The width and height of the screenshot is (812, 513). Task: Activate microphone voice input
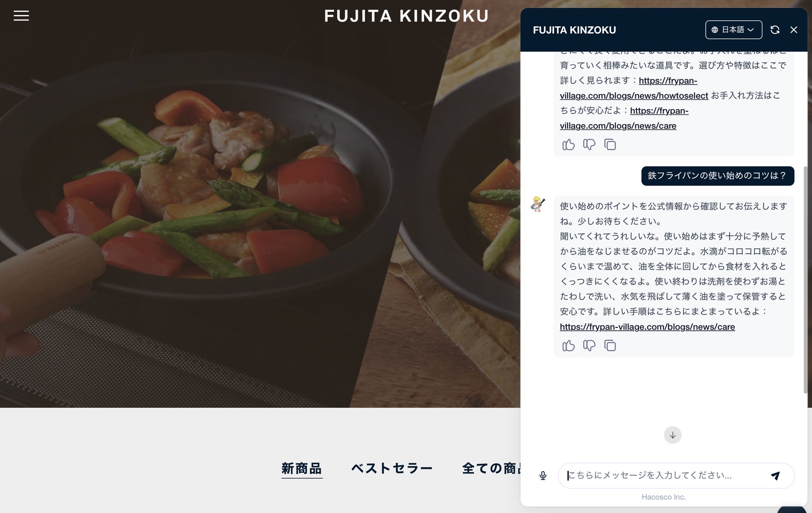[543, 476]
